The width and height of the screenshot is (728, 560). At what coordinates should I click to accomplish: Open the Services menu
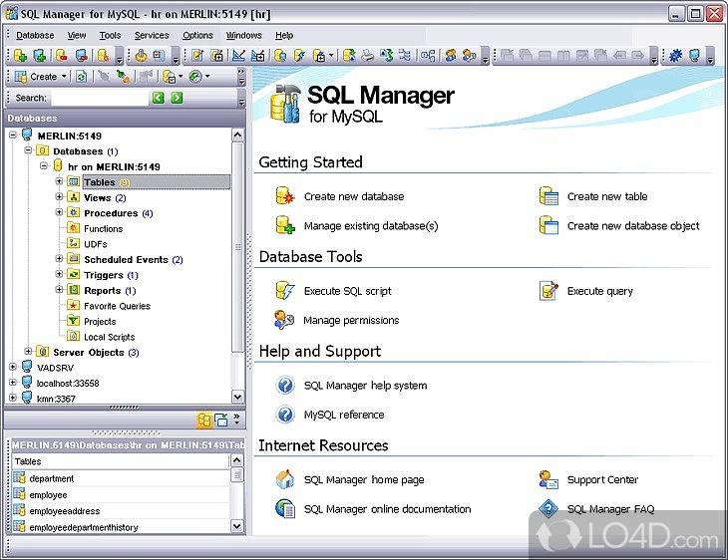[152, 35]
